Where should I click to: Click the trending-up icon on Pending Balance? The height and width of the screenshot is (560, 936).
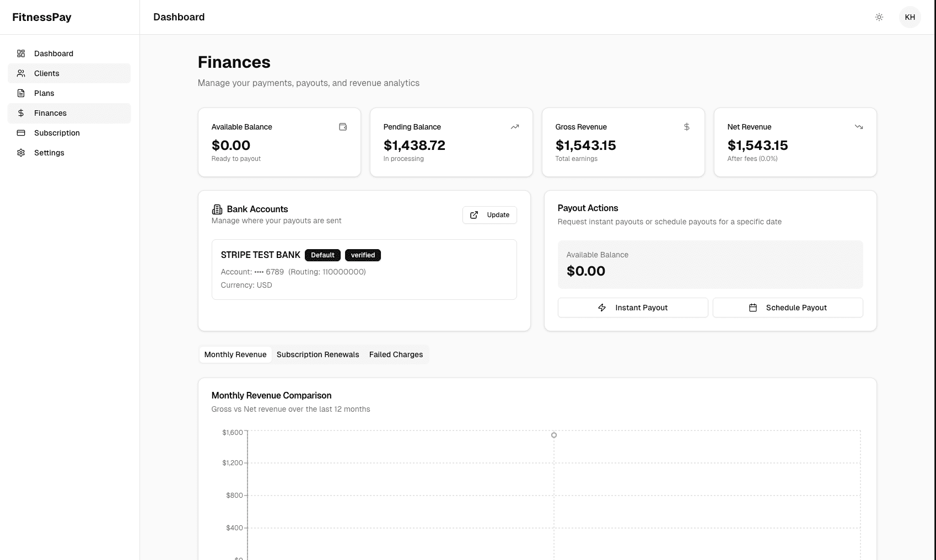click(514, 127)
